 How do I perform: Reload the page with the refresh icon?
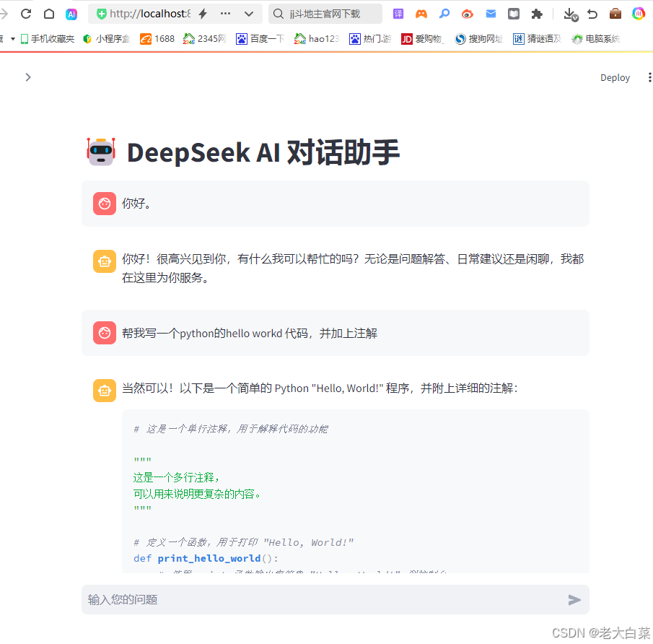tap(26, 14)
